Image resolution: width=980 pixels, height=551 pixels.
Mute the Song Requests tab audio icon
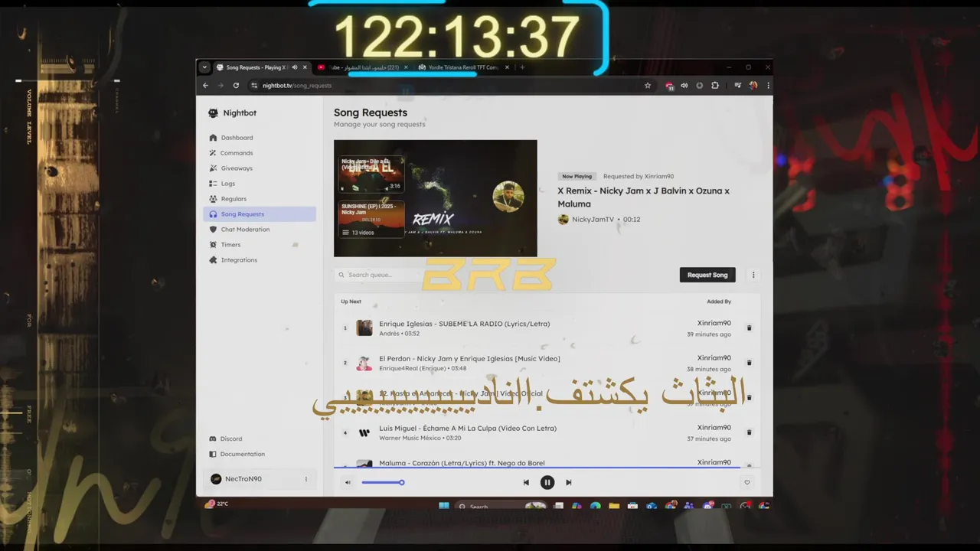click(295, 67)
